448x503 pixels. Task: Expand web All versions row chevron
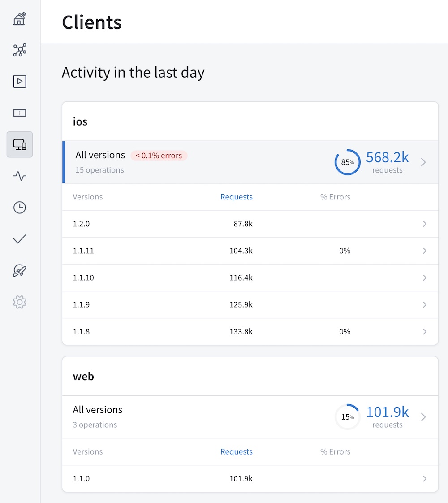[x=423, y=417]
